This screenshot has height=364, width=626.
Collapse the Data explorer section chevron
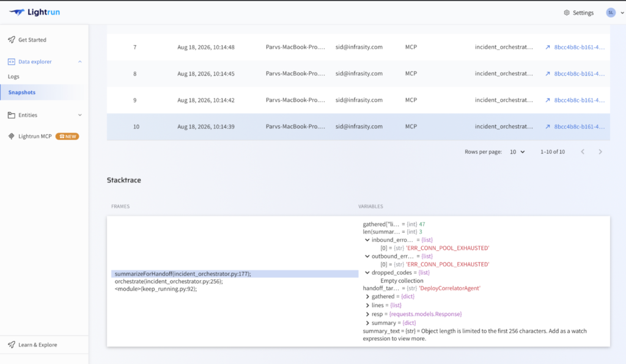80,62
